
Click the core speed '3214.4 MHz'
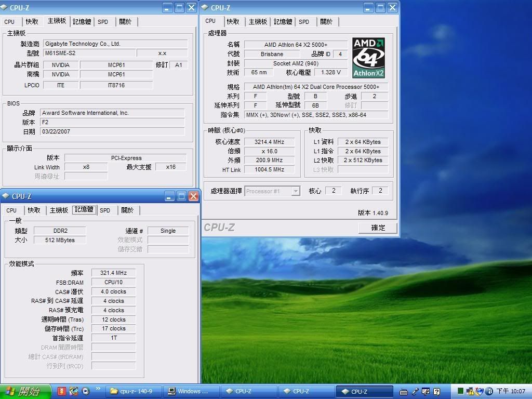pos(270,142)
